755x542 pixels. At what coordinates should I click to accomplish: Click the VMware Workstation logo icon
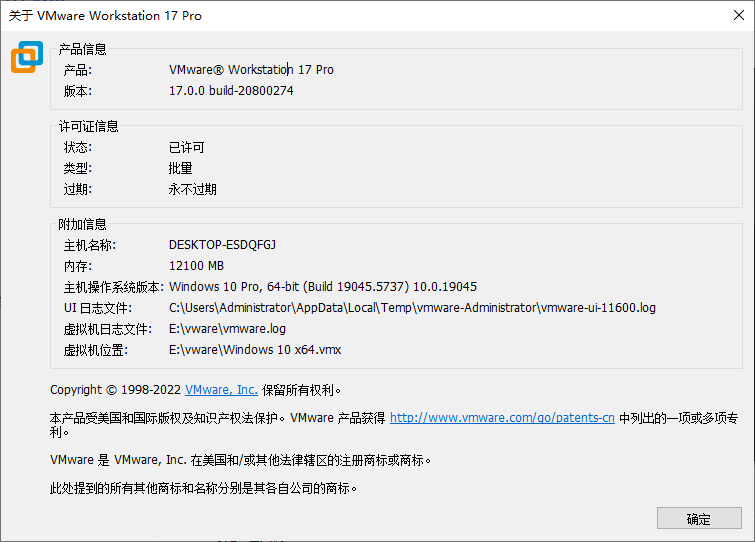(x=27, y=57)
